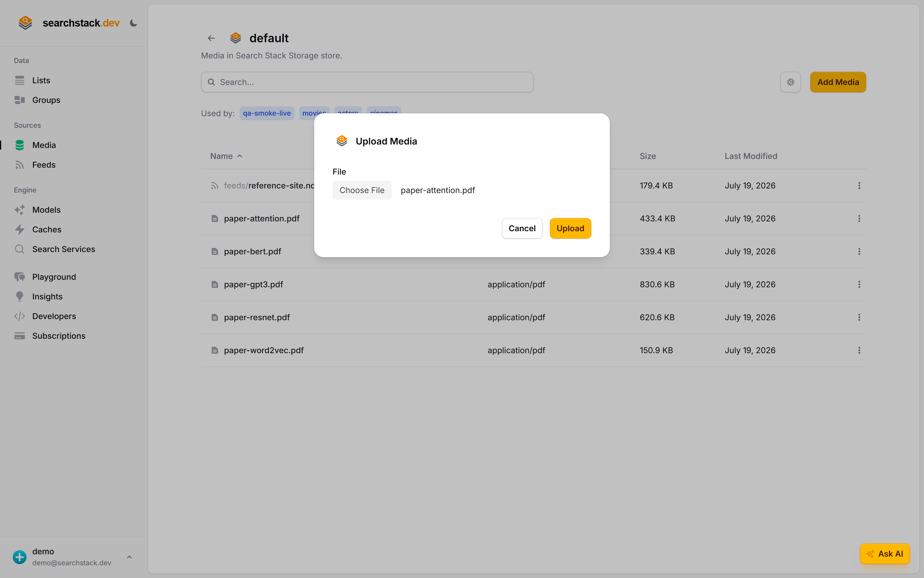Image resolution: width=924 pixels, height=578 pixels.
Task: Open paper-resnet.pdf file row
Action: pos(257,317)
